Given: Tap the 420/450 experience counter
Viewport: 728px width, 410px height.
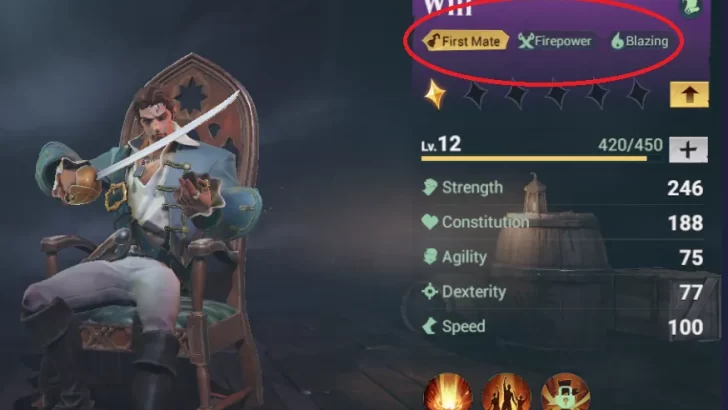Looking at the screenshot, I should click(630, 145).
